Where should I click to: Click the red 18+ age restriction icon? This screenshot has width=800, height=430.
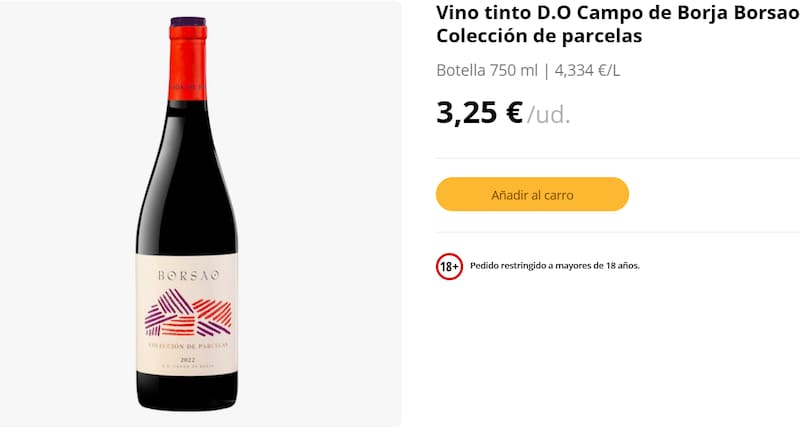coord(449,266)
